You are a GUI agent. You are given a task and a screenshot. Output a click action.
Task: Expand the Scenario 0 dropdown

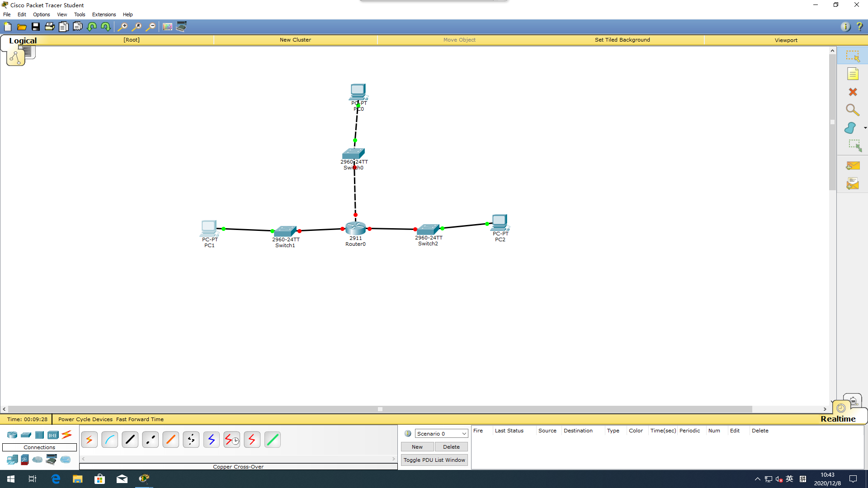[x=441, y=433]
